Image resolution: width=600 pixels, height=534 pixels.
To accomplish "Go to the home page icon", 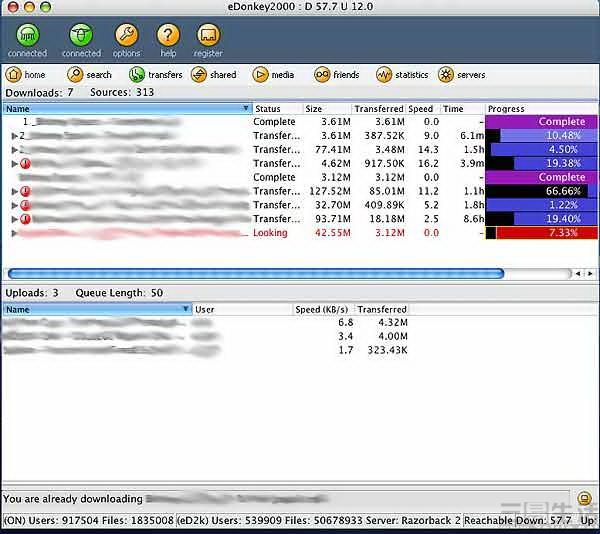I will coord(13,75).
